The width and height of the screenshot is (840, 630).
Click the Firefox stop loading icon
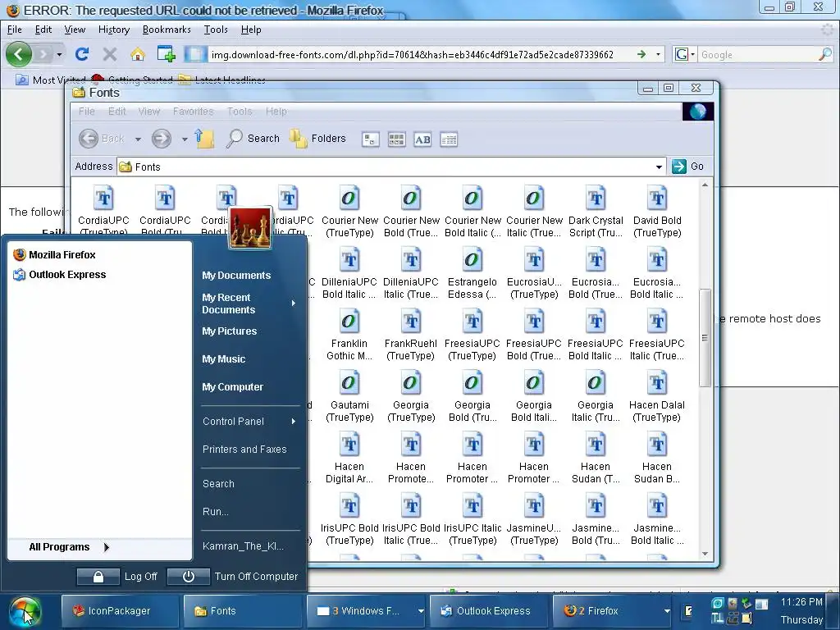click(110, 54)
